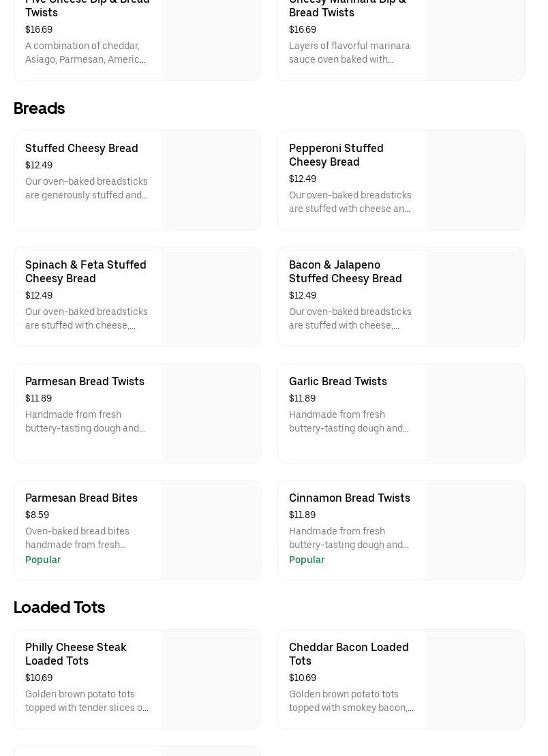
Task: Choose Bacon & Jalapeno Stuffed Cheesy Bread title
Action: [x=345, y=271]
